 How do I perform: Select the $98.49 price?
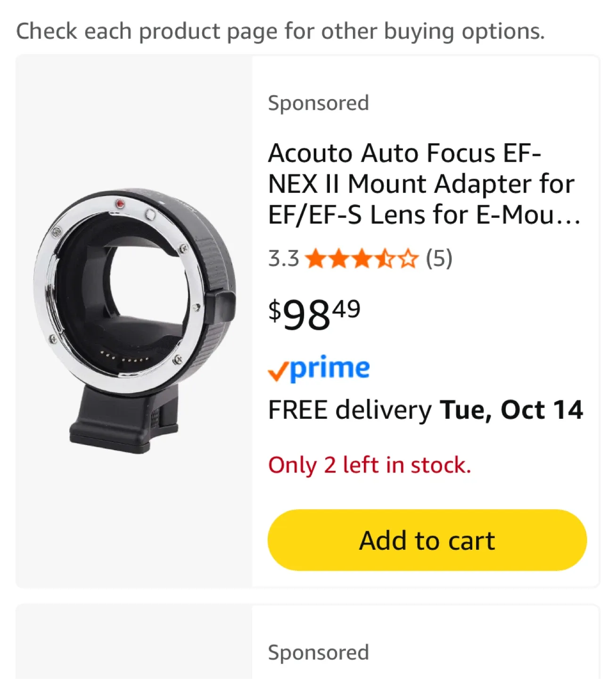[314, 315]
